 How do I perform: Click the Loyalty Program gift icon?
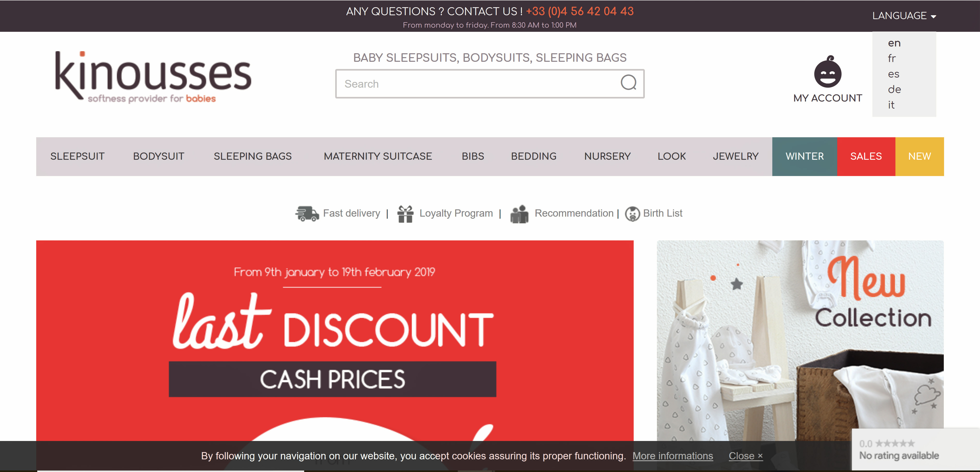coord(405,214)
